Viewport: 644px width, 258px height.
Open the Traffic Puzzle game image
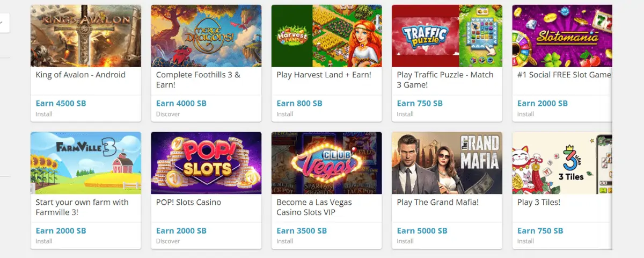[x=447, y=36]
